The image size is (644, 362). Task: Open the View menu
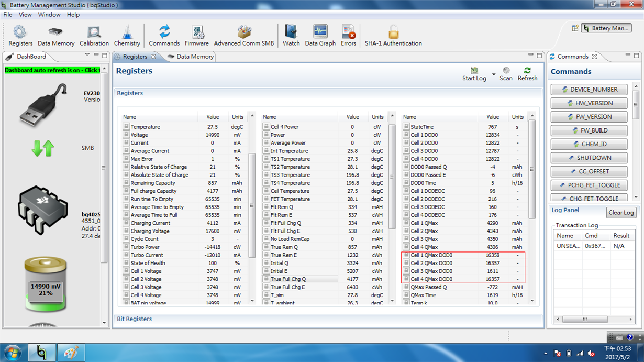click(25, 15)
